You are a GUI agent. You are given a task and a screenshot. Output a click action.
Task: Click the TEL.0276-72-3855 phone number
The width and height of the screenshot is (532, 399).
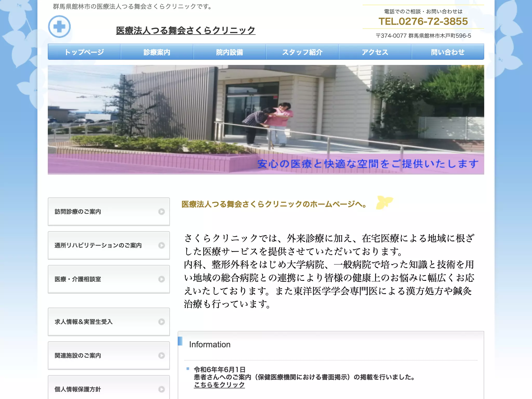coord(423,21)
